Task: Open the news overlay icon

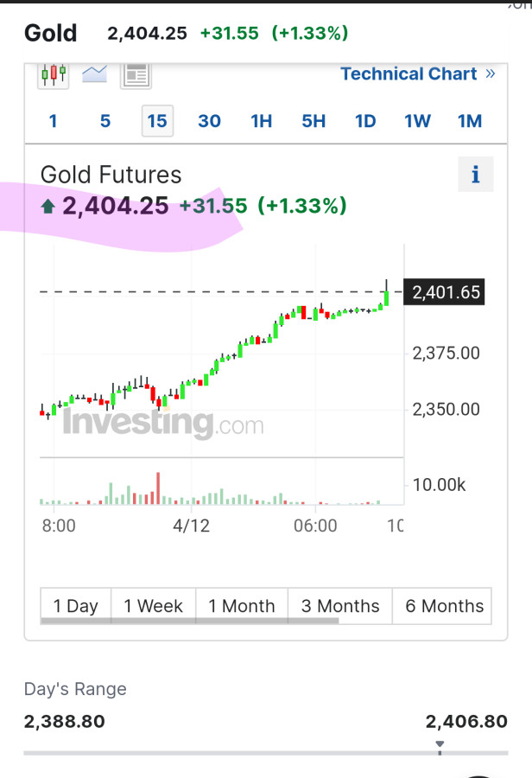Action: [x=136, y=75]
